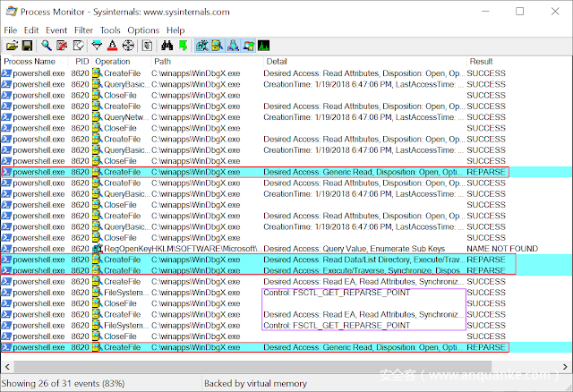Click the Result column header

[x=519, y=62]
